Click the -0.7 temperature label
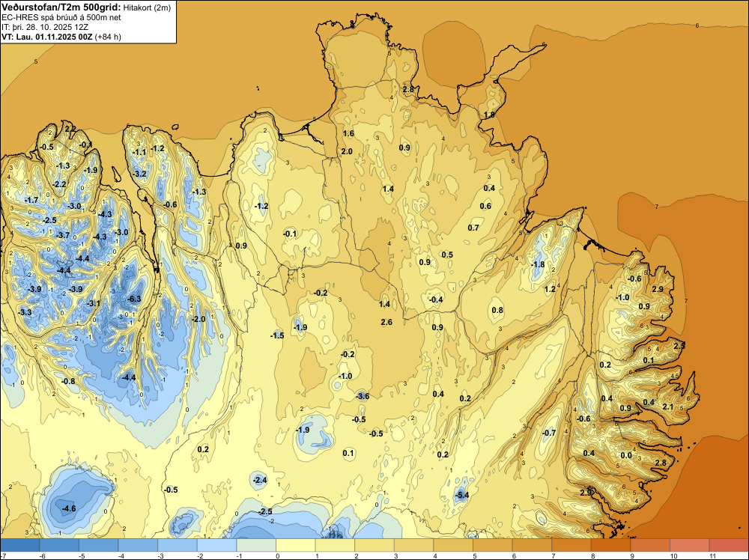 (x=549, y=433)
